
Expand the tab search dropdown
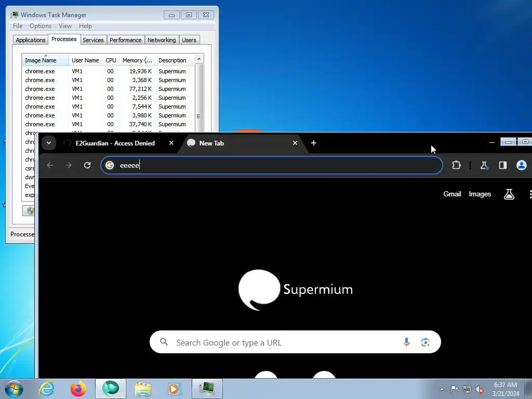click(49, 143)
